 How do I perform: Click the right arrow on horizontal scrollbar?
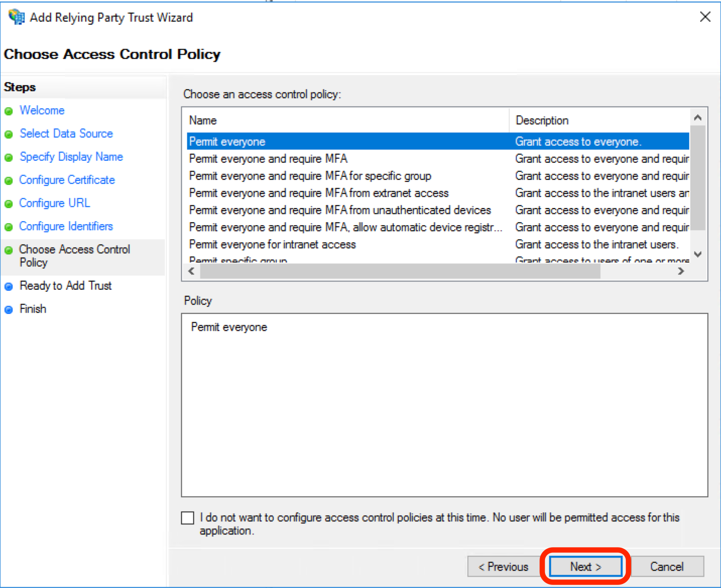point(681,271)
